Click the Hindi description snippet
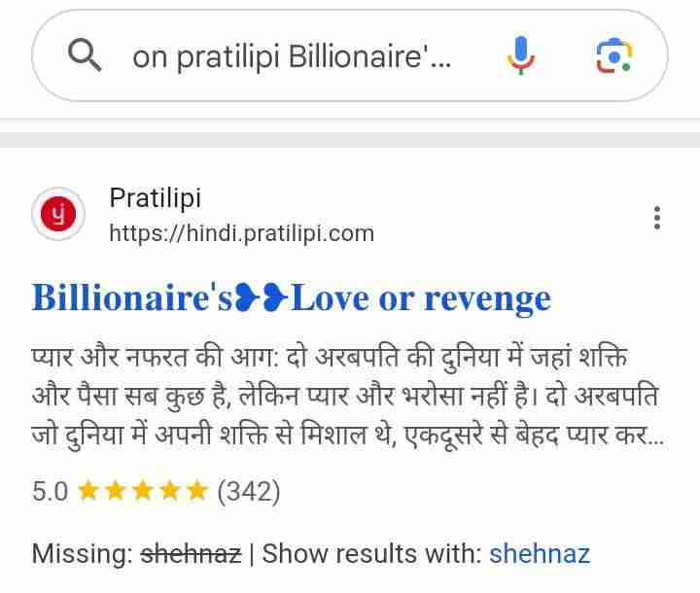The image size is (700, 593). click(347, 396)
